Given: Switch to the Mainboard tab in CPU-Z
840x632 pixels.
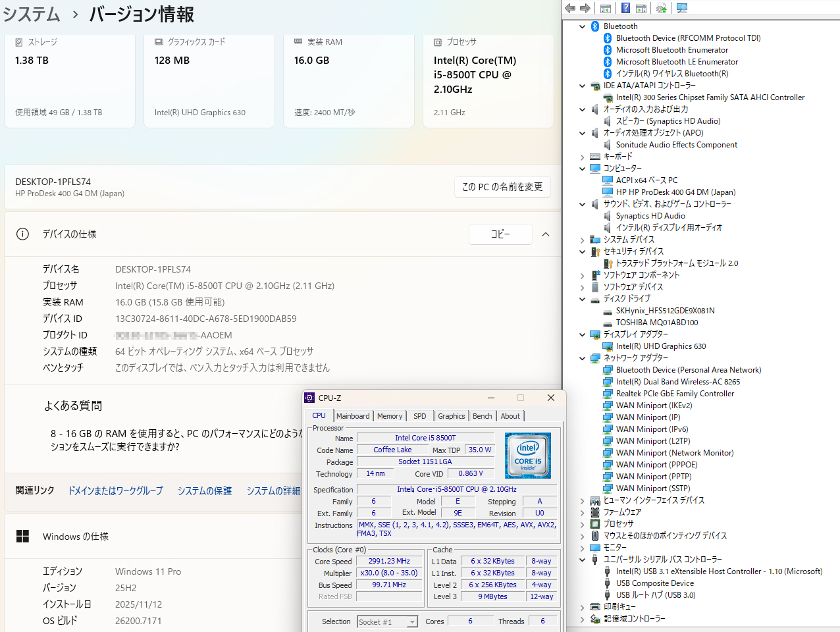Looking at the screenshot, I should [353, 416].
